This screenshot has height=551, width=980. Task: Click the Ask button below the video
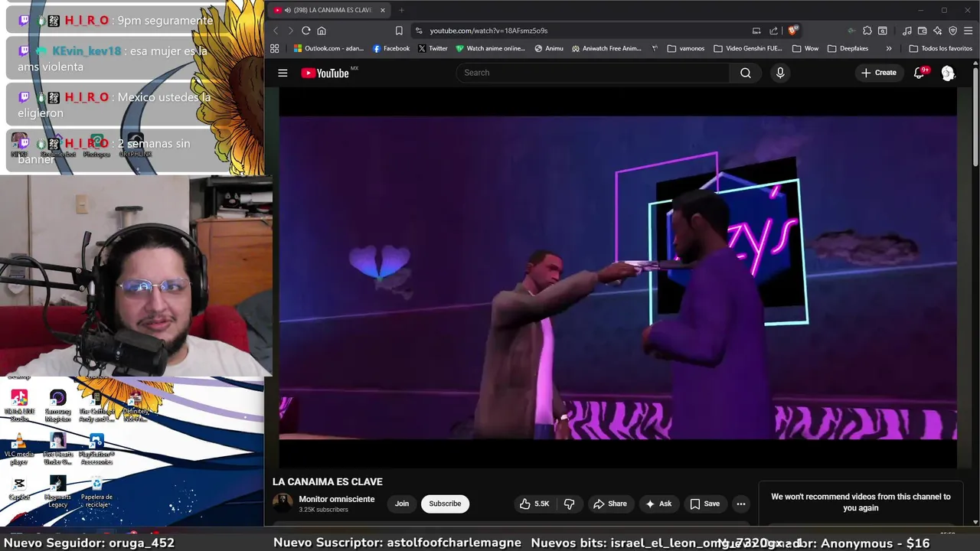pyautogui.click(x=658, y=504)
